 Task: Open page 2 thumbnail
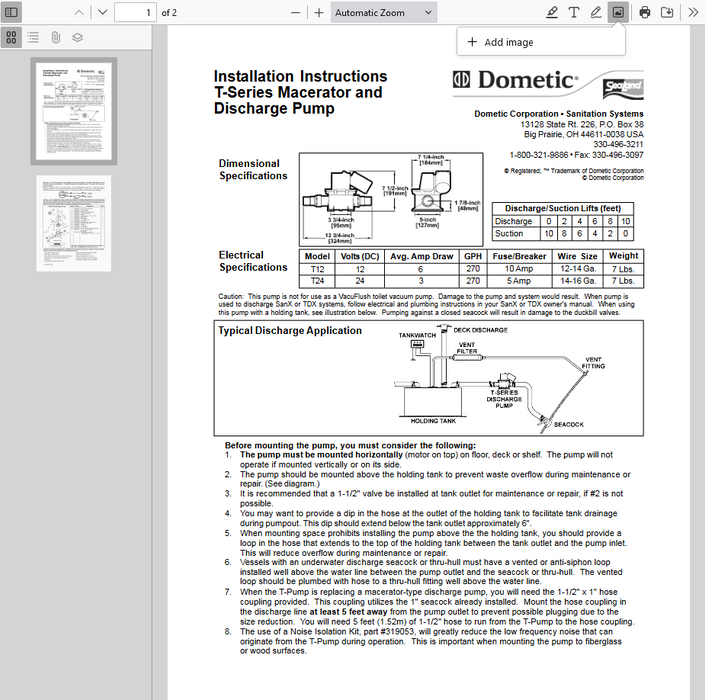tap(74, 223)
